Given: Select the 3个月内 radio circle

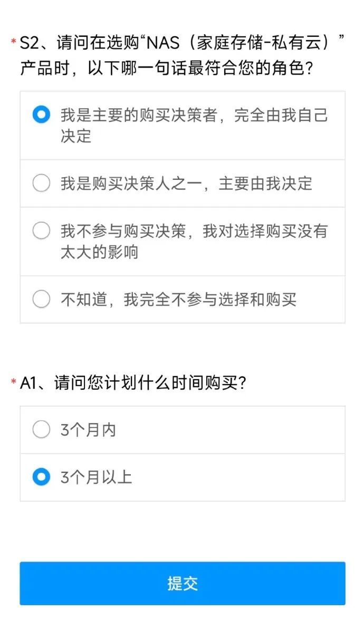Looking at the screenshot, I should tap(41, 429).
